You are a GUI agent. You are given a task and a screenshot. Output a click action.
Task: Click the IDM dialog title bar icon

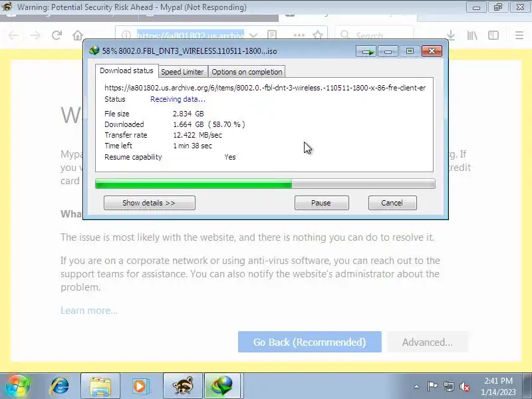94,51
